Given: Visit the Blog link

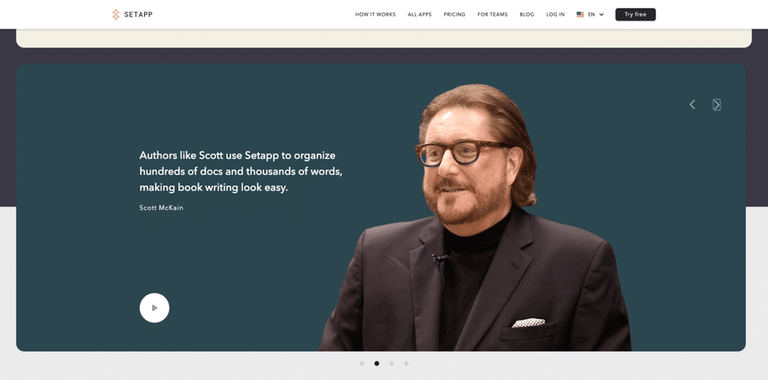Looking at the screenshot, I should [x=527, y=15].
